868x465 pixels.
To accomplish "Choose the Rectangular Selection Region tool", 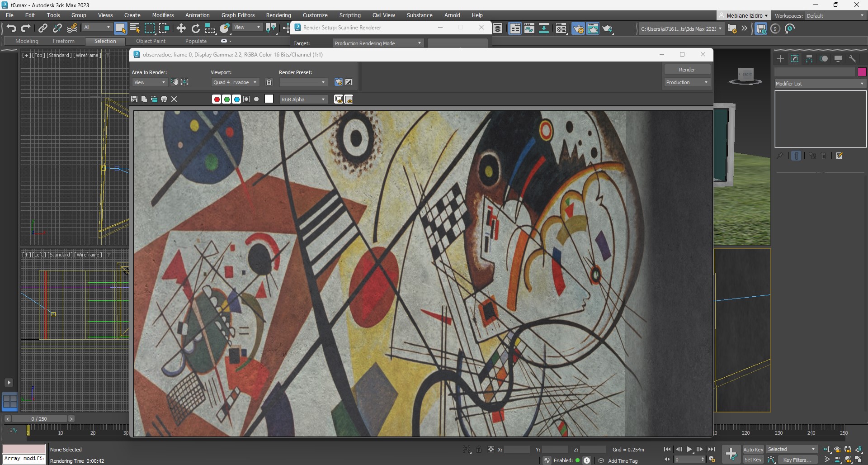I will tap(149, 28).
